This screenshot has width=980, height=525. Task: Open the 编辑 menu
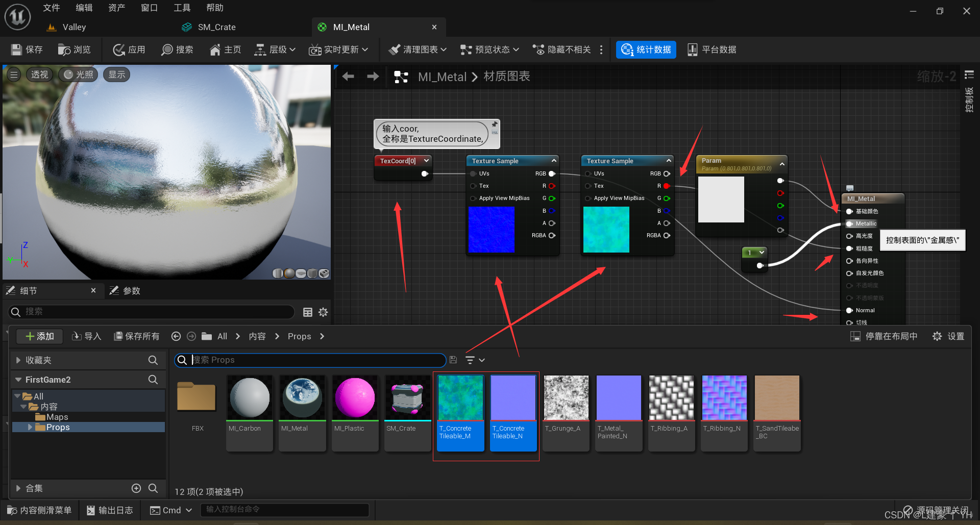84,8
